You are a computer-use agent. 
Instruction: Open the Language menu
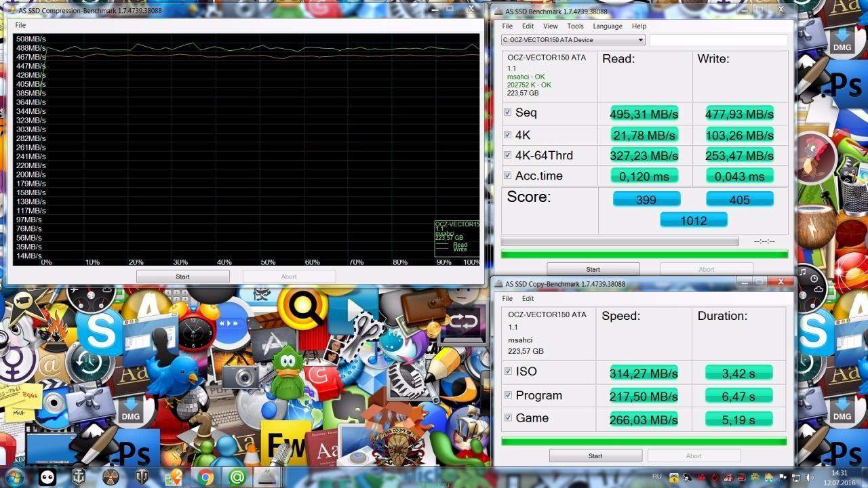[x=607, y=26]
